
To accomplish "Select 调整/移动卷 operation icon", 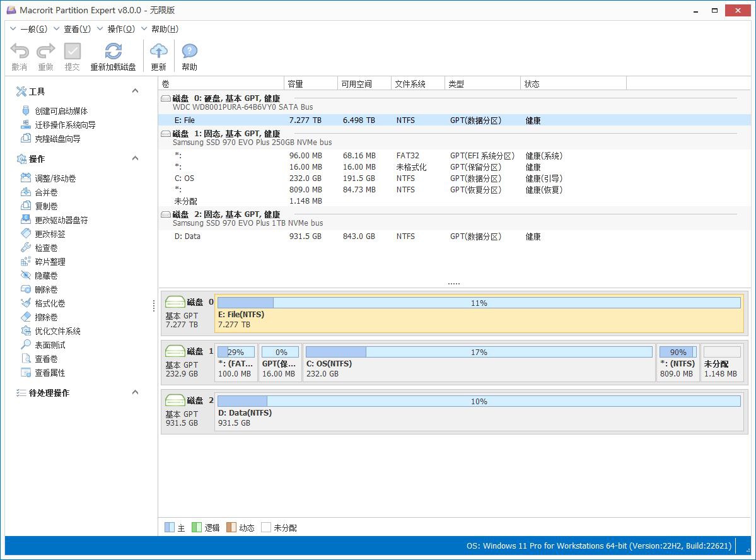I will pyautogui.click(x=26, y=178).
